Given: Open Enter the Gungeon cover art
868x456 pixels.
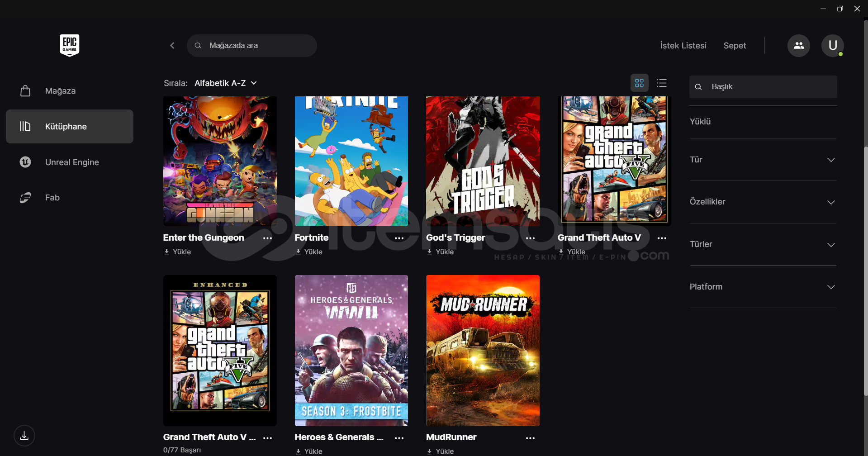Looking at the screenshot, I should point(220,161).
